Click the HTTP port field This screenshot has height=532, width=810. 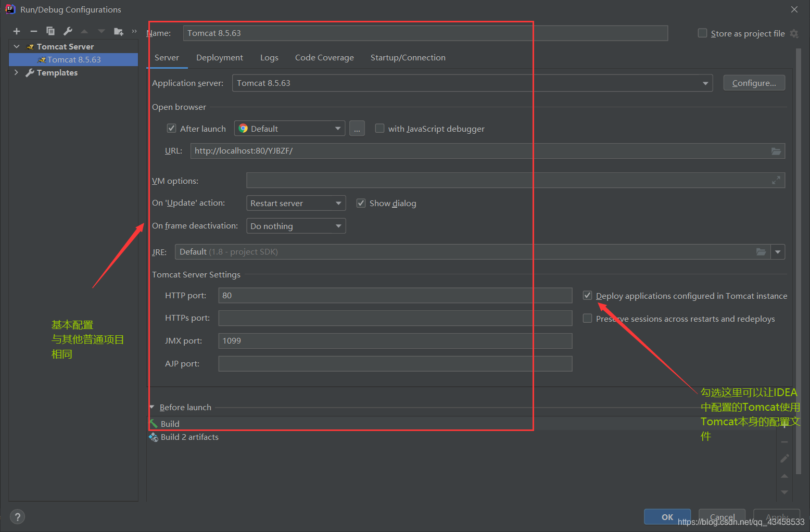pos(395,296)
